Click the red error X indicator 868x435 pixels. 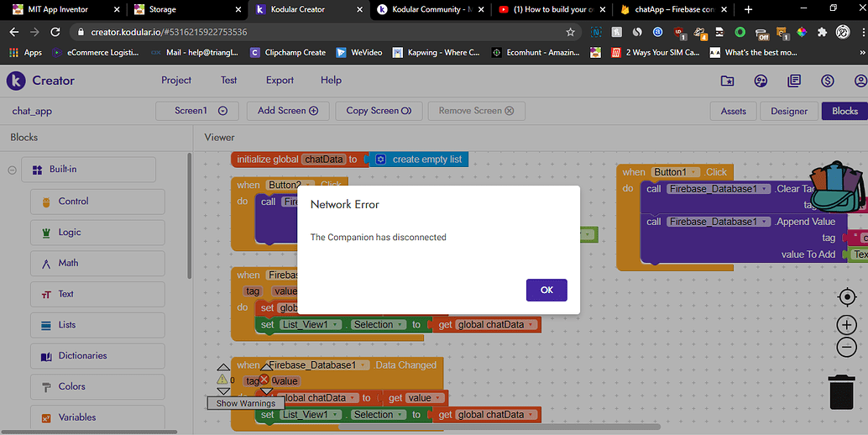264,380
